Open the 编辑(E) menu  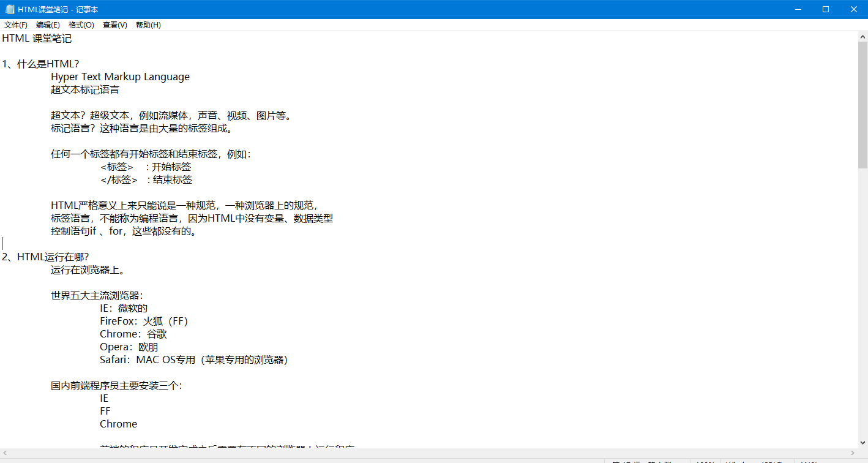tap(48, 25)
